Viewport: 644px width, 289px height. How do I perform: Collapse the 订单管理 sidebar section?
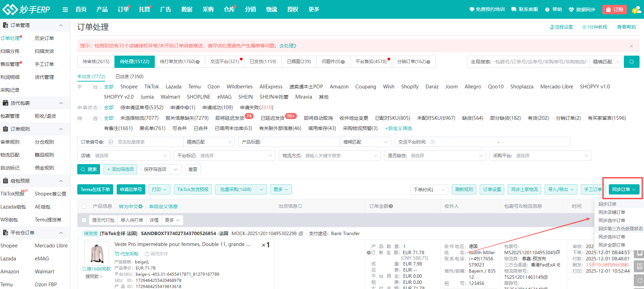(61, 25)
